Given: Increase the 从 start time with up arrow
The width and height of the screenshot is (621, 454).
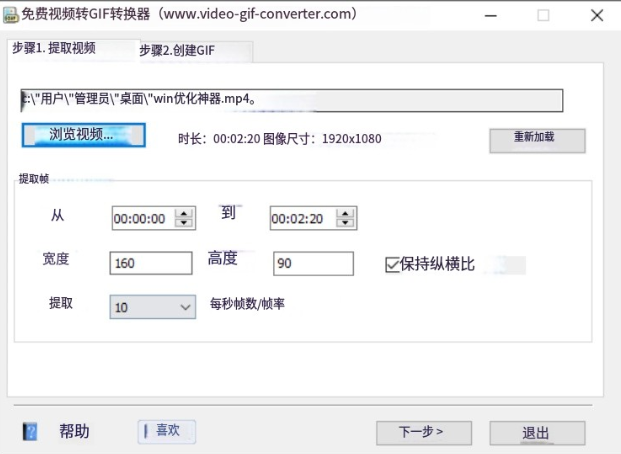Looking at the screenshot, I should coord(184,214).
